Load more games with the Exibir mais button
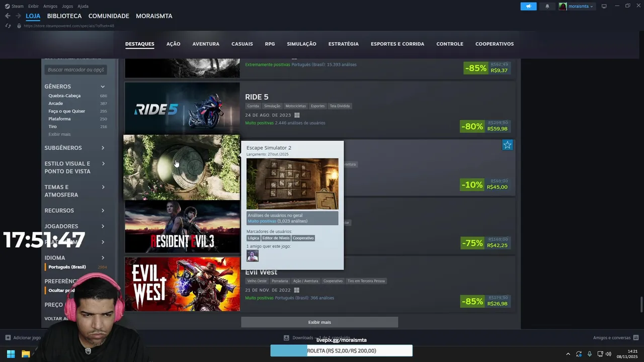 (319, 322)
